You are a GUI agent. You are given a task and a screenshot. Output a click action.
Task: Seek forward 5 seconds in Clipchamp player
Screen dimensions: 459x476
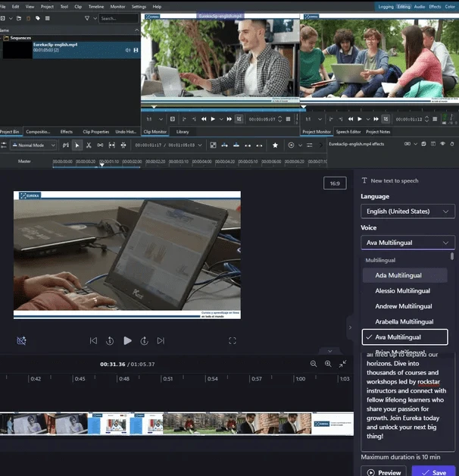145,341
